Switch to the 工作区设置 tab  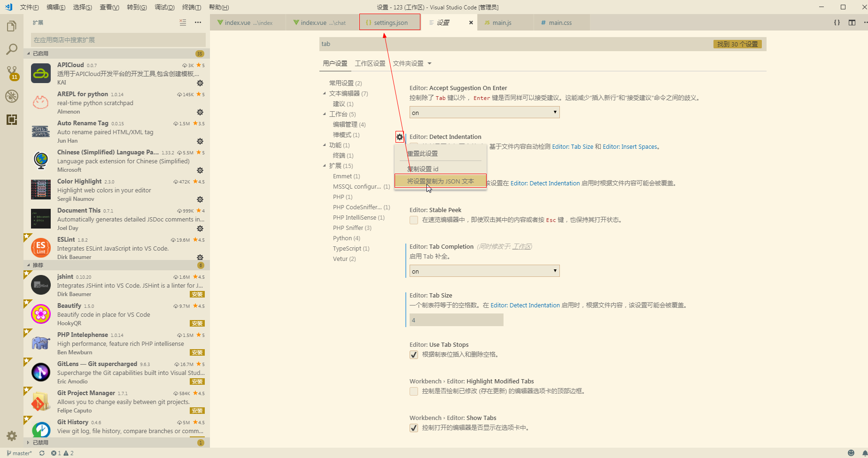(x=370, y=63)
